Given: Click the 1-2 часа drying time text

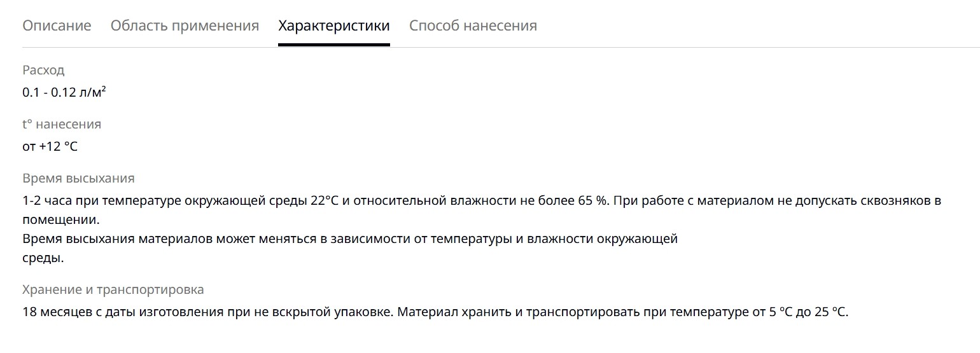Looking at the screenshot, I should (x=48, y=201).
